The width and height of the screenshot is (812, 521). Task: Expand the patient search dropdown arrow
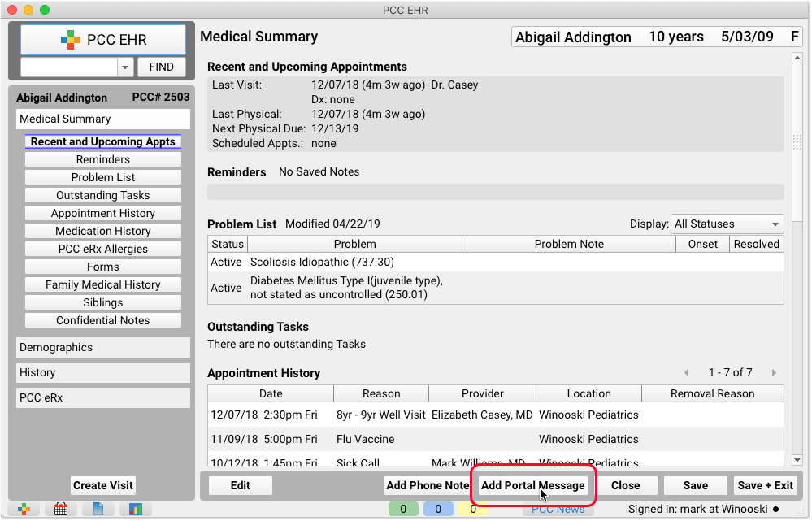tap(125, 67)
